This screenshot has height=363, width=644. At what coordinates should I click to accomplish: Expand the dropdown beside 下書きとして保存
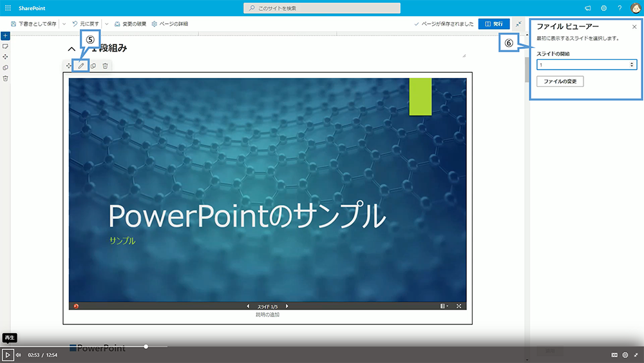64,24
